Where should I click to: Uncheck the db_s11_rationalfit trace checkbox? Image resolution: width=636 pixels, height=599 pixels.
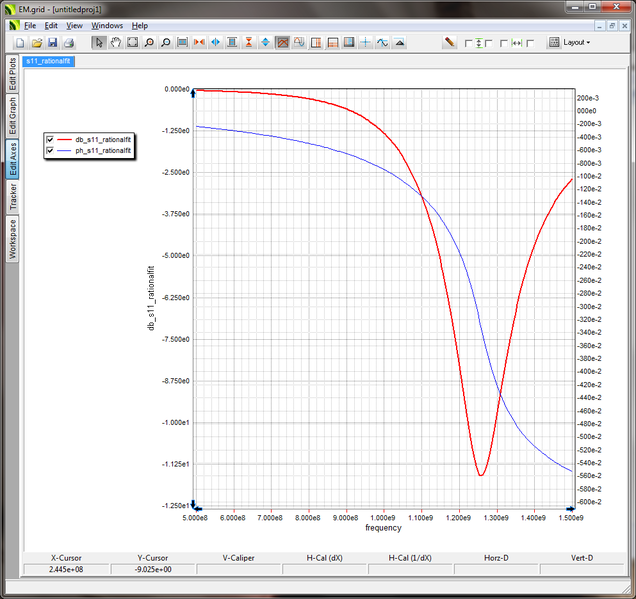tap(50, 139)
